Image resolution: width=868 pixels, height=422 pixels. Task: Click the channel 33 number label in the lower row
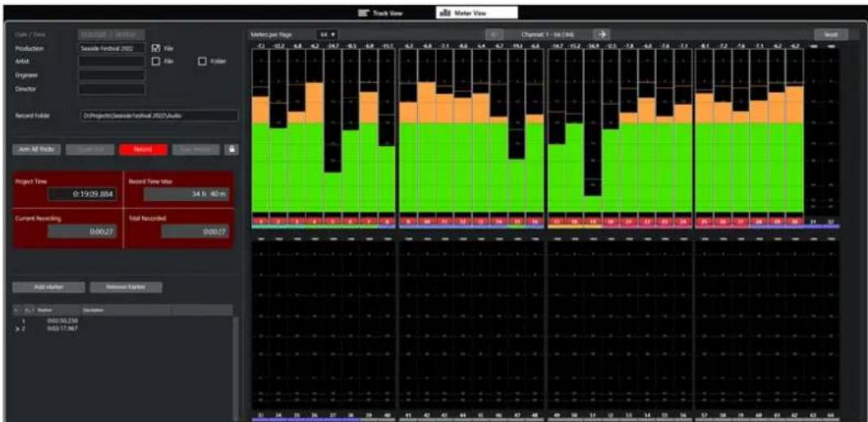coord(261,415)
